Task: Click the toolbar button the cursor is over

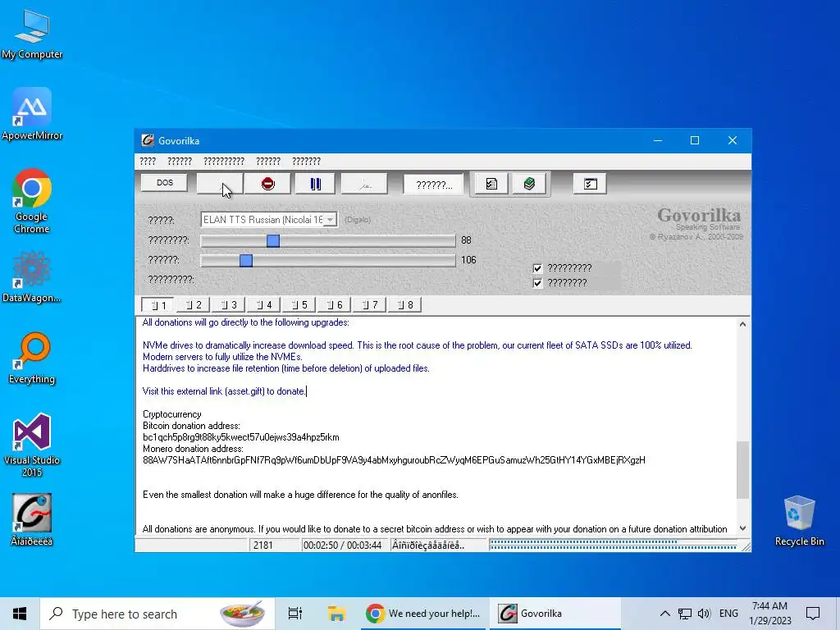Action: tap(220, 184)
